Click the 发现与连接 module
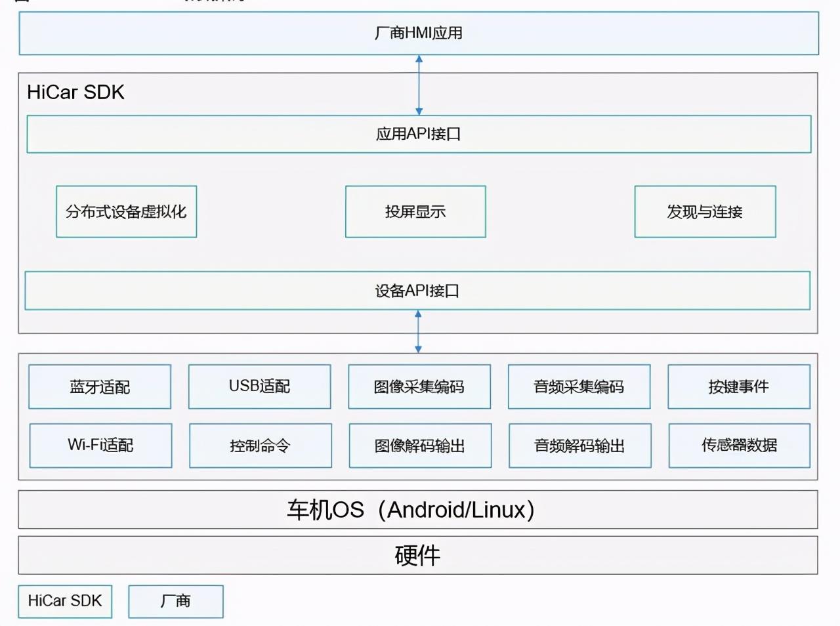The image size is (840, 626). pos(705,211)
